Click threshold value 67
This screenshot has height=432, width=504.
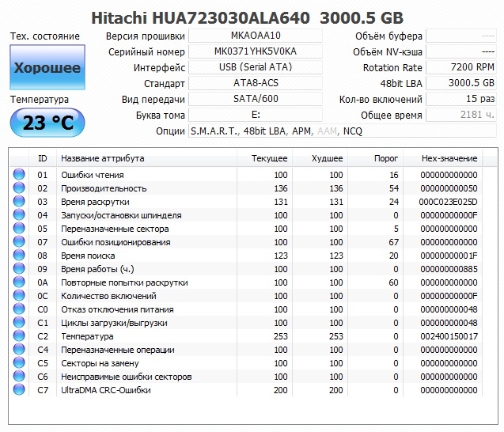(x=393, y=242)
